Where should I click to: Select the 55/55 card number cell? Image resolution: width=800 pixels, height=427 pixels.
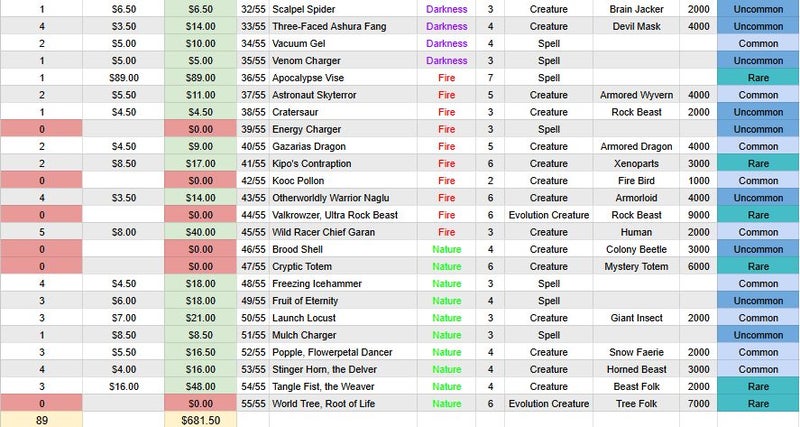253,404
